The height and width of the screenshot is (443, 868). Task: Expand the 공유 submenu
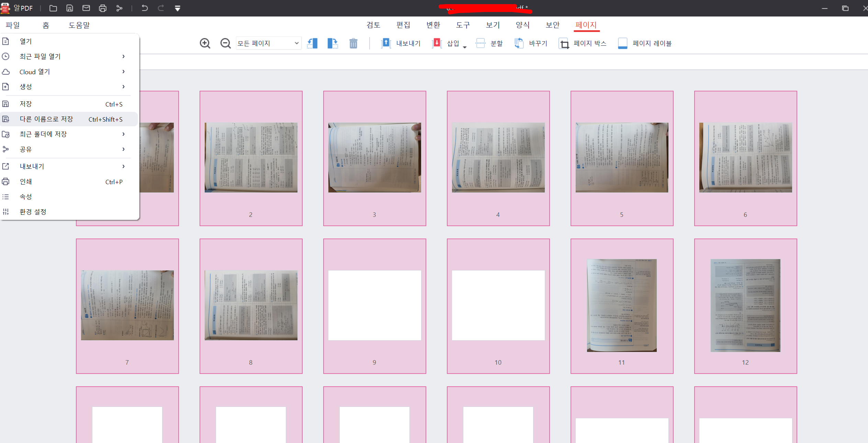pos(69,149)
